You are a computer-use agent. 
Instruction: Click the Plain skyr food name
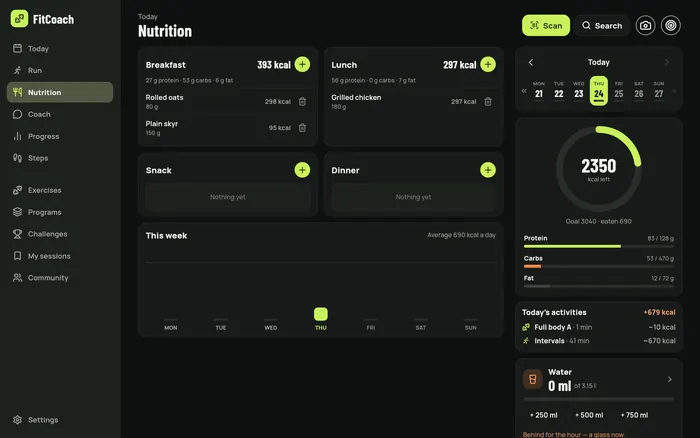click(162, 124)
